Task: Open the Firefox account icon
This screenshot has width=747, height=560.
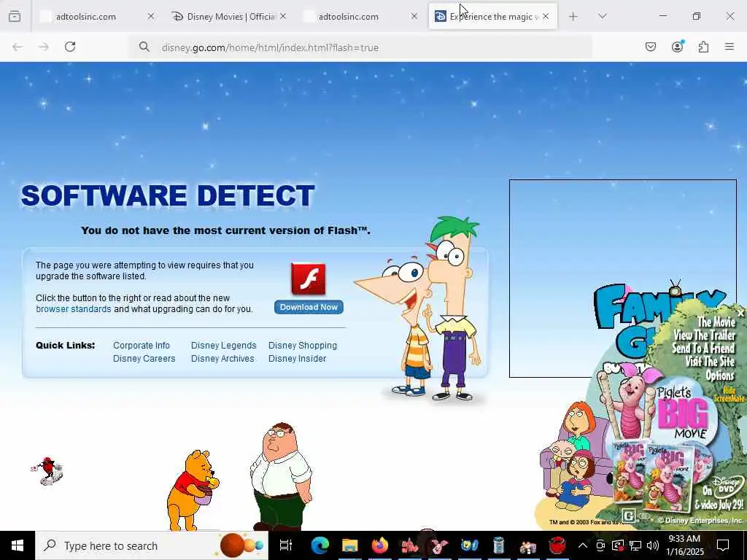Action: click(678, 47)
